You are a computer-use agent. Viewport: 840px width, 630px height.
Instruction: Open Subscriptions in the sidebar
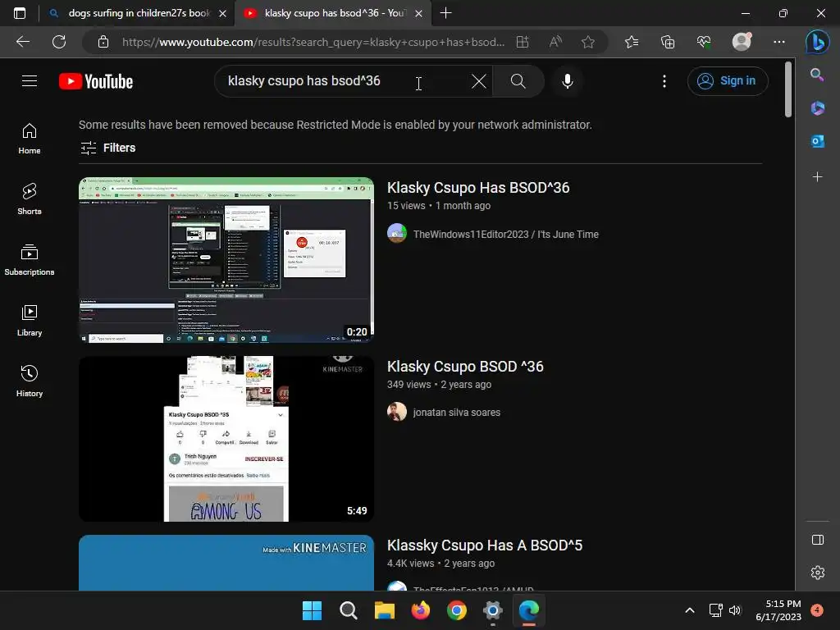(30, 260)
